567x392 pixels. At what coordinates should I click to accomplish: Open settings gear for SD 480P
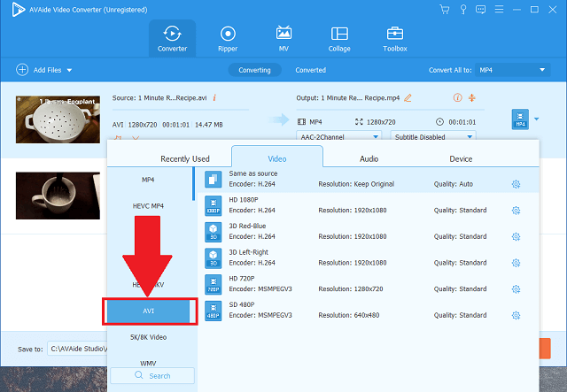pyautogui.click(x=516, y=315)
